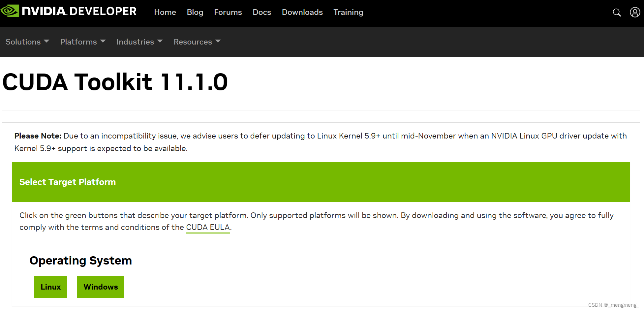Select Windows as the operating system
644x311 pixels.
101,287
